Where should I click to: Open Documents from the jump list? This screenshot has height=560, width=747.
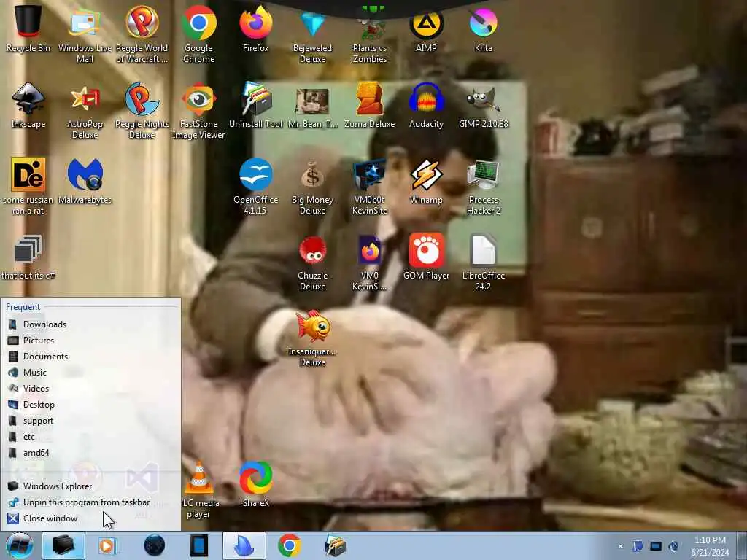pyautogui.click(x=90, y=356)
